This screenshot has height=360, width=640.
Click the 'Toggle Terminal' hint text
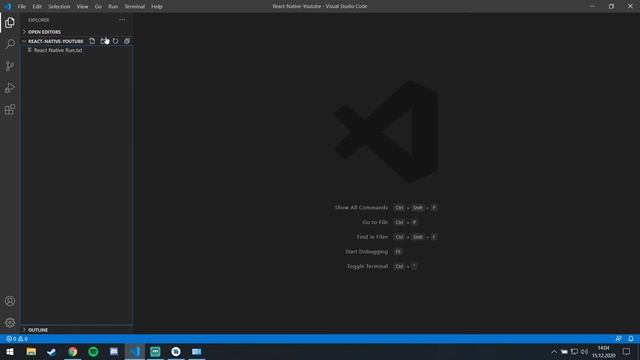367,266
